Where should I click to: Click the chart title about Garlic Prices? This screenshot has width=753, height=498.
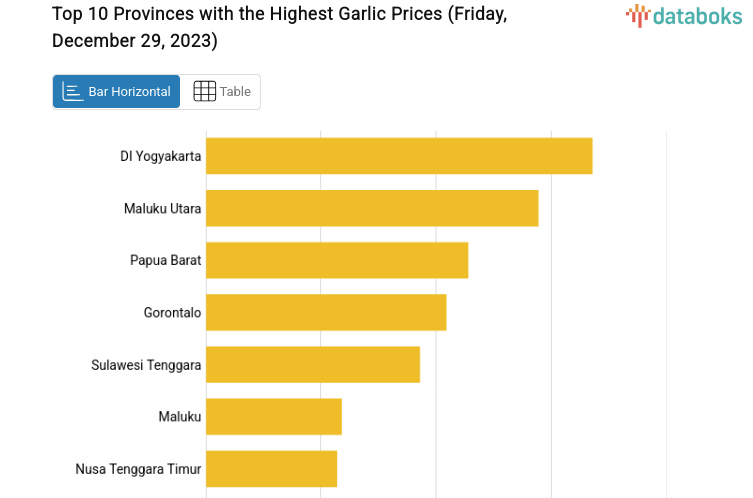[280, 28]
